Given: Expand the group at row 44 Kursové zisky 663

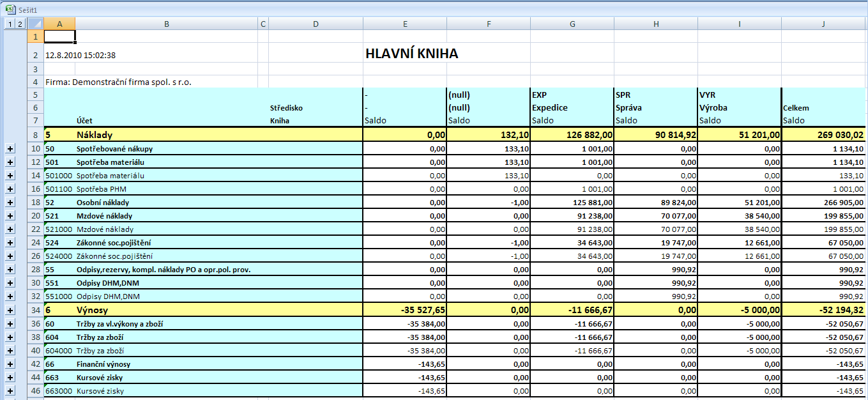Looking at the screenshot, I should [x=10, y=378].
